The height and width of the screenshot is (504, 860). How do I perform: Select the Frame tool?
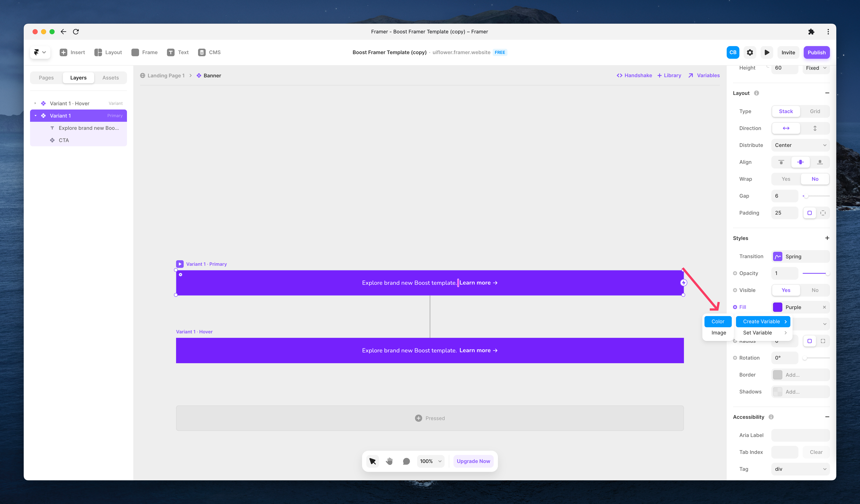[x=144, y=52]
